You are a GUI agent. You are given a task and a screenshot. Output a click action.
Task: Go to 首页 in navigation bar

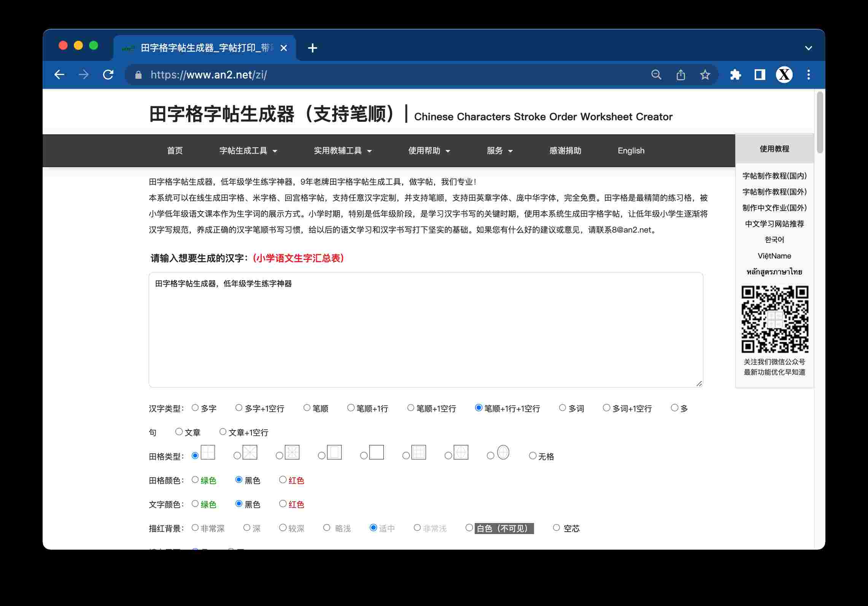[x=175, y=151]
